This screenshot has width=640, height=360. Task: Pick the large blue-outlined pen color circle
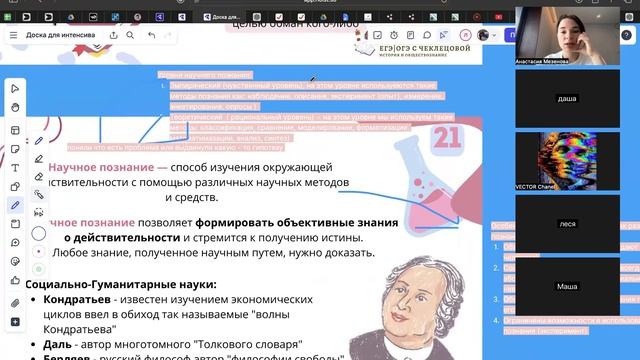(39, 234)
